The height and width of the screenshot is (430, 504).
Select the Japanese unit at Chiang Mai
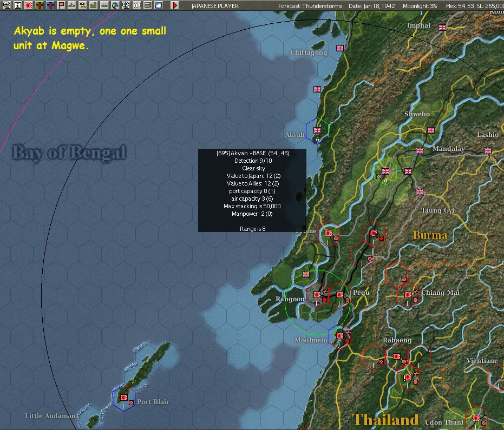(x=408, y=294)
